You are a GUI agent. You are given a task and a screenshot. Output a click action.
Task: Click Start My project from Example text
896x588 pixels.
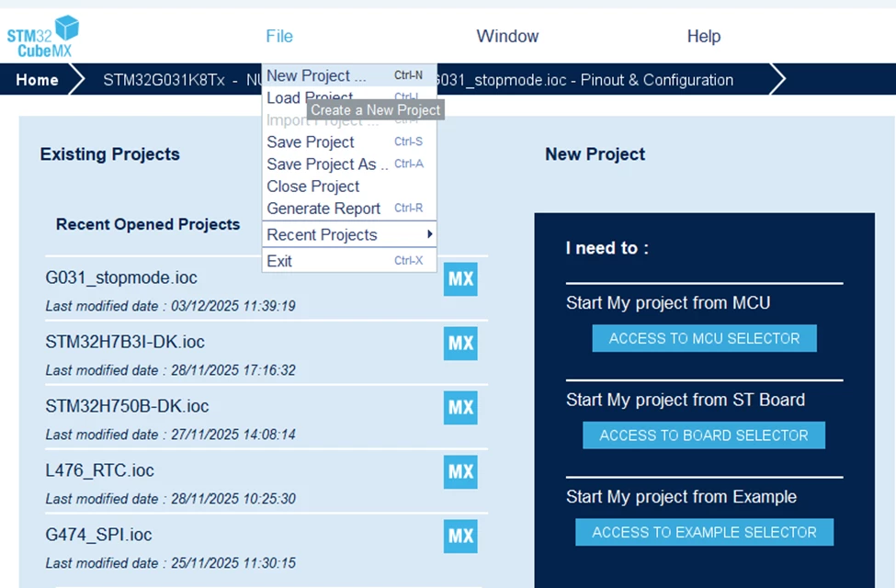point(681,497)
